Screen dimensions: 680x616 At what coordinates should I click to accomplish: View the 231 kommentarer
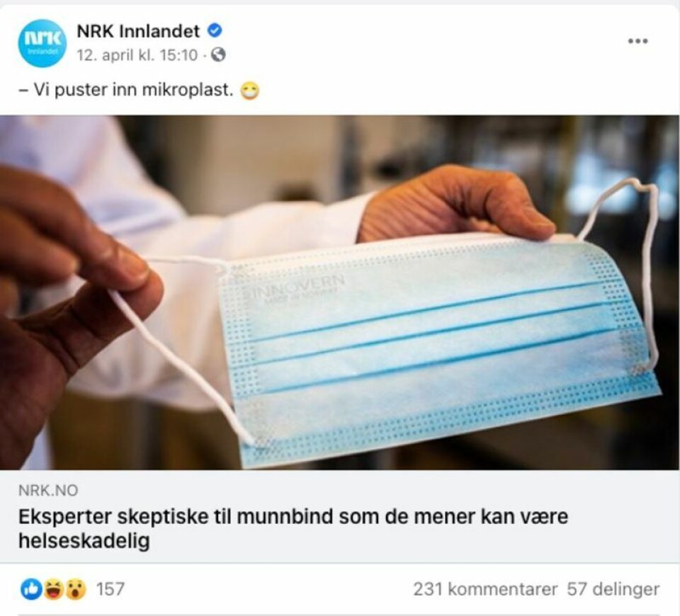pos(485,589)
